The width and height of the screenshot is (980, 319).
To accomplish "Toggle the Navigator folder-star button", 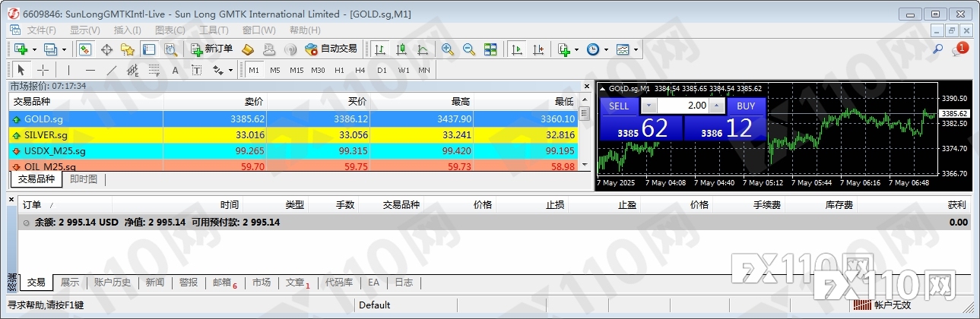I will tap(128, 49).
